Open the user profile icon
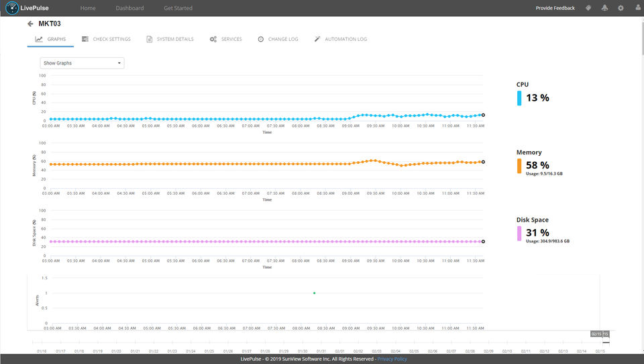The image size is (644, 364). pos(638,8)
